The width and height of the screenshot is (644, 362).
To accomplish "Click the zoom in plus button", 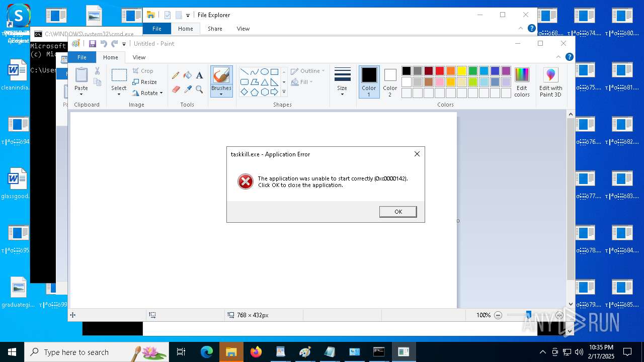I will coord(559,315).
